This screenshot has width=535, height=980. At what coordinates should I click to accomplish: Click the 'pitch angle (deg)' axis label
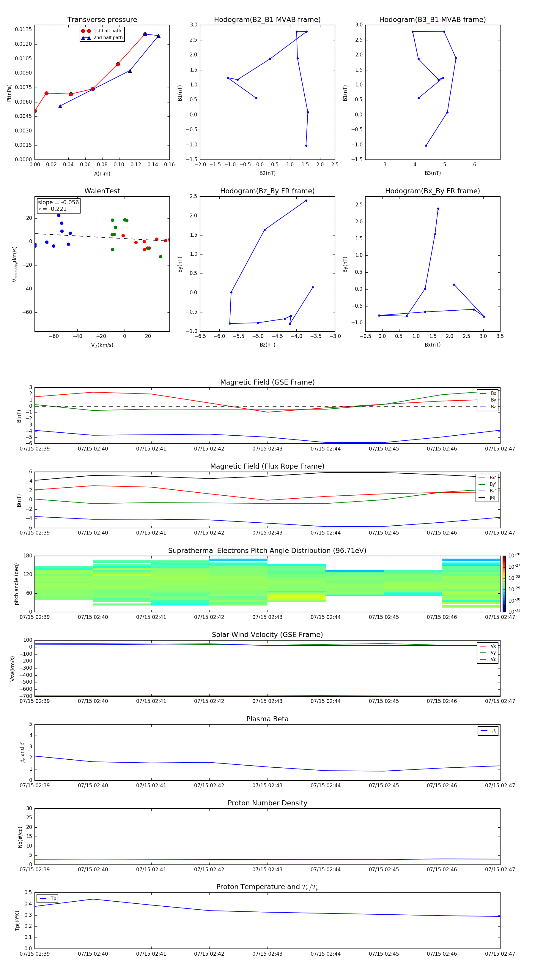pyautogui.click(x=16, y=584)
